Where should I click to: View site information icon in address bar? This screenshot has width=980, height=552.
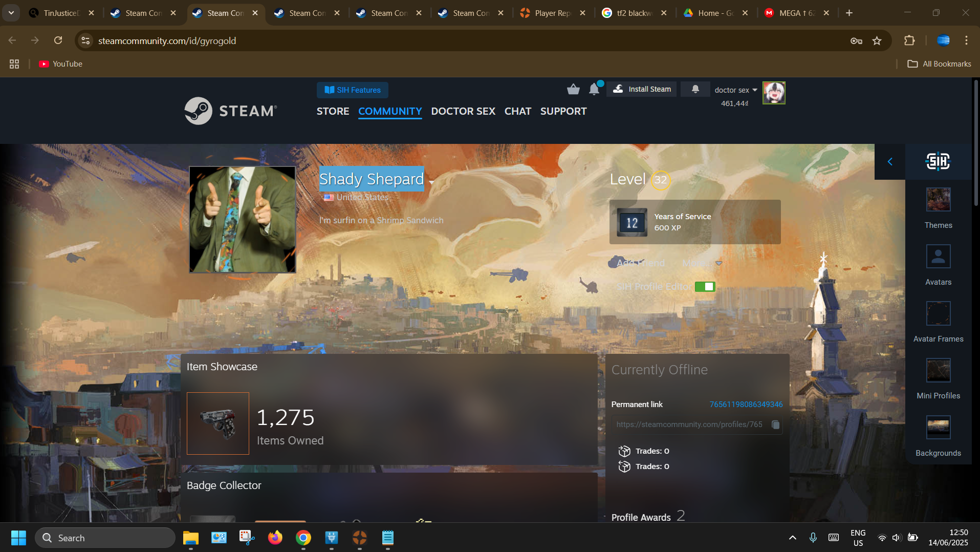[85, 41]
